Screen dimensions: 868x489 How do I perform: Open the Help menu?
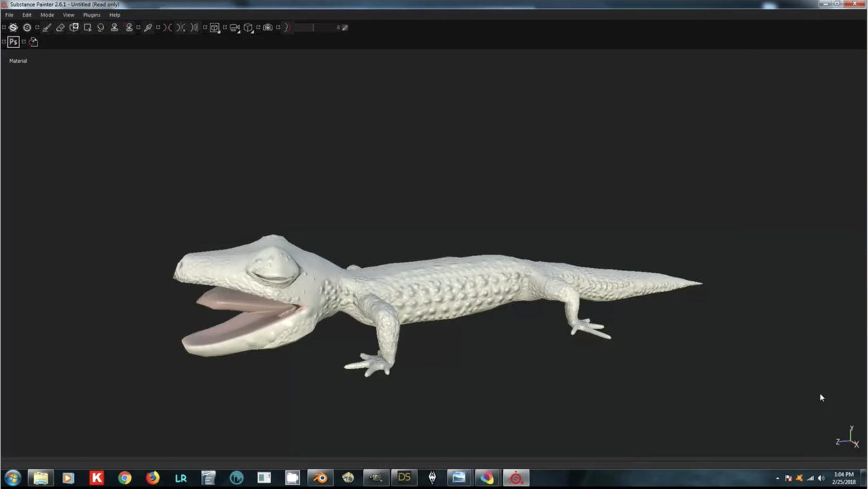(115, 15)
